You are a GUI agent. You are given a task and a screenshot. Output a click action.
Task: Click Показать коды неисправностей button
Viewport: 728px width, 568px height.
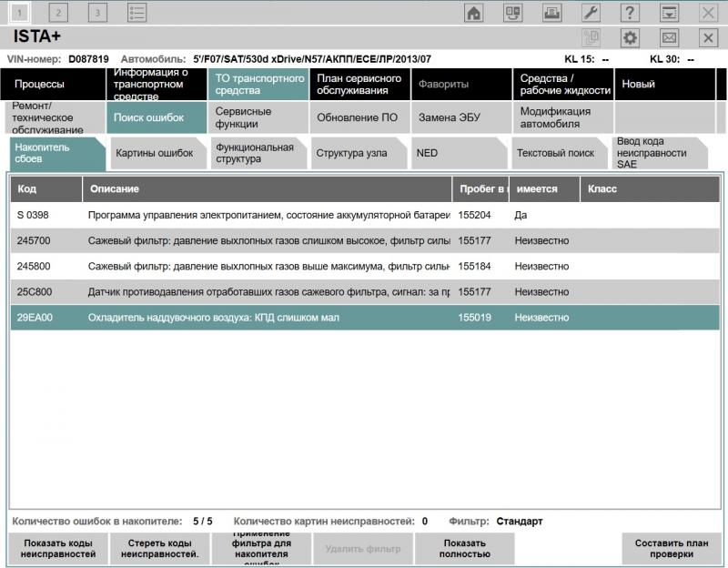(x=58, y=549)
